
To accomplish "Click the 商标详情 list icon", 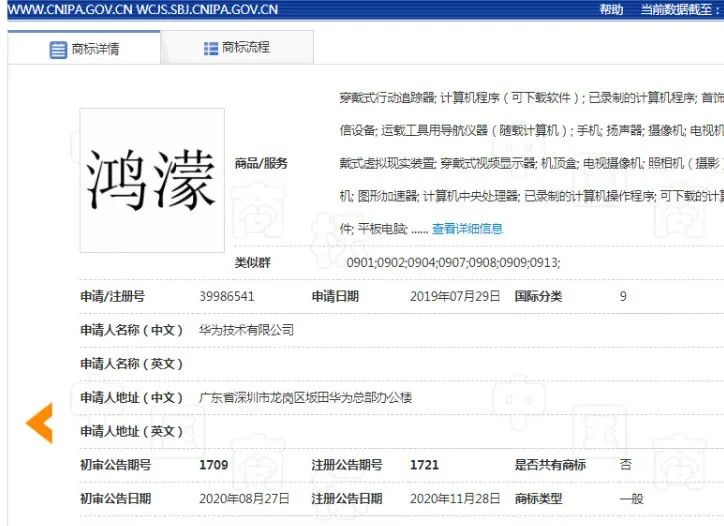I will pos(58,49).
